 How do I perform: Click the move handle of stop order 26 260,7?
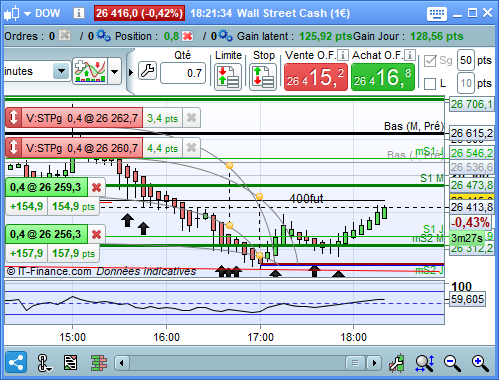point(13,148)
